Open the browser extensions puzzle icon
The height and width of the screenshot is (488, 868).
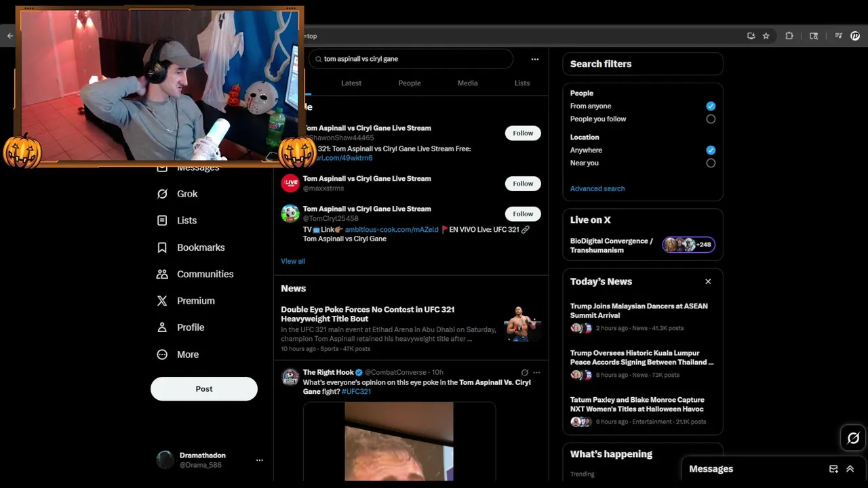click(789, 36)
